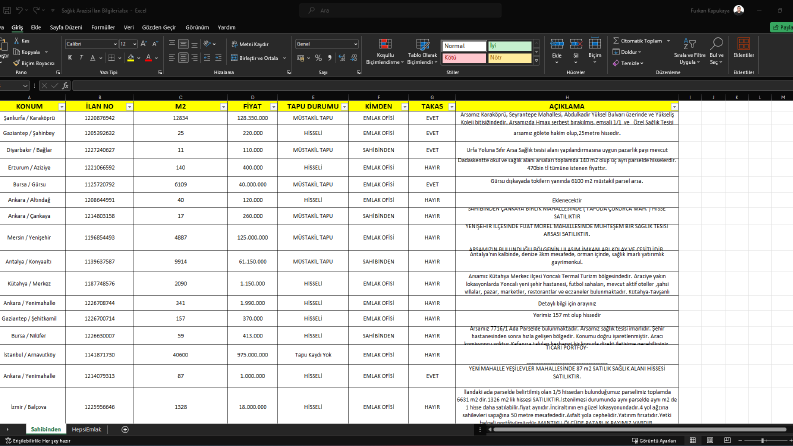This screenshot has width=793, height=446.
Task: Open the font size 12 dropdown
Action: click(x=134, y=44)
